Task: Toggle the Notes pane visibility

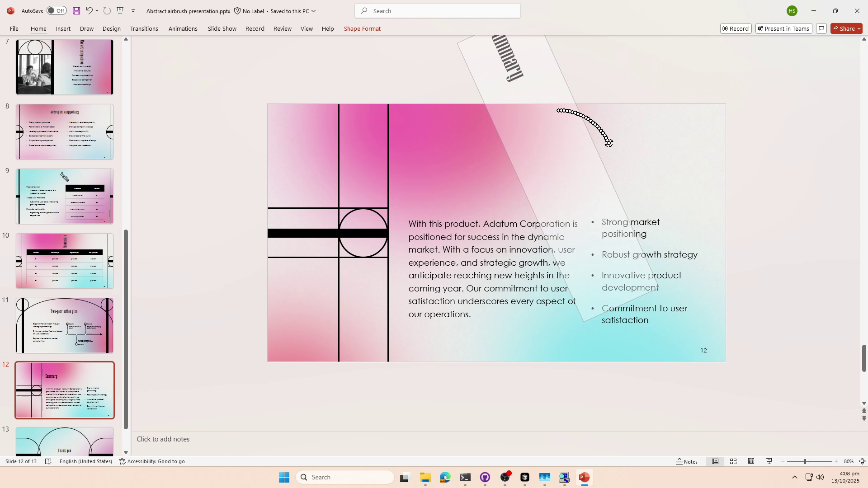Action: pos(687,461)
